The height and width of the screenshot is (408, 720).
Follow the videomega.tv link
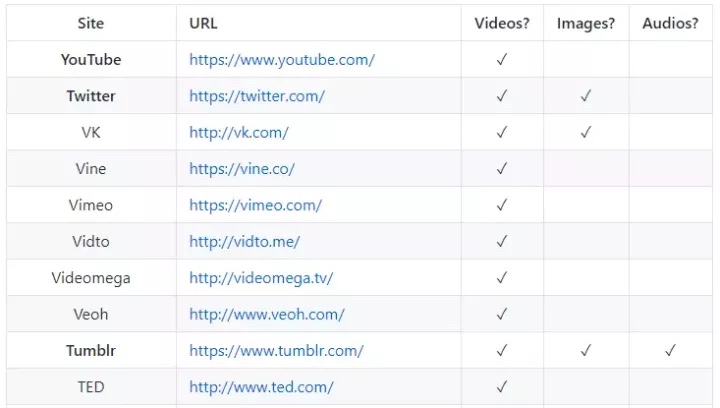[261, 278]
